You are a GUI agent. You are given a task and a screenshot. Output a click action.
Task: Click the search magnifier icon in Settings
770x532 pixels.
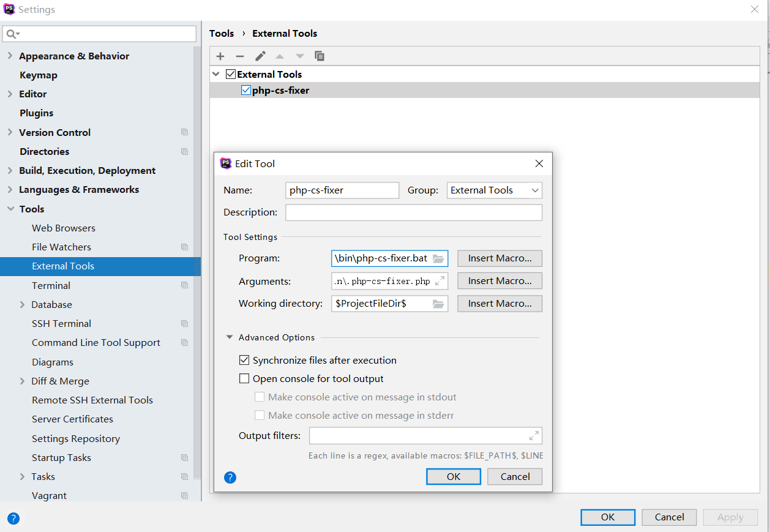[13, 34]
